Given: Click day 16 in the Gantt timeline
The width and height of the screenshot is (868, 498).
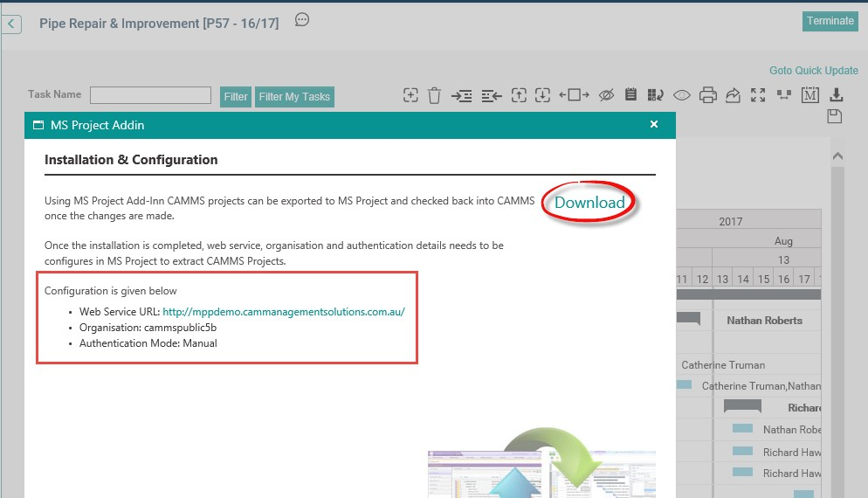Looking at the screenshot, I should 784,280.
